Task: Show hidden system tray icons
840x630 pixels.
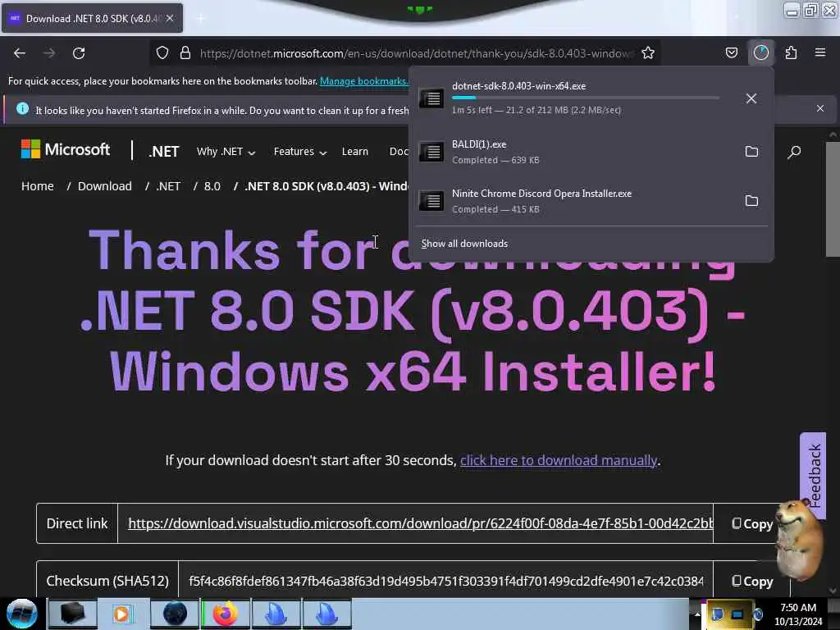Action: (x=697, y=614)
